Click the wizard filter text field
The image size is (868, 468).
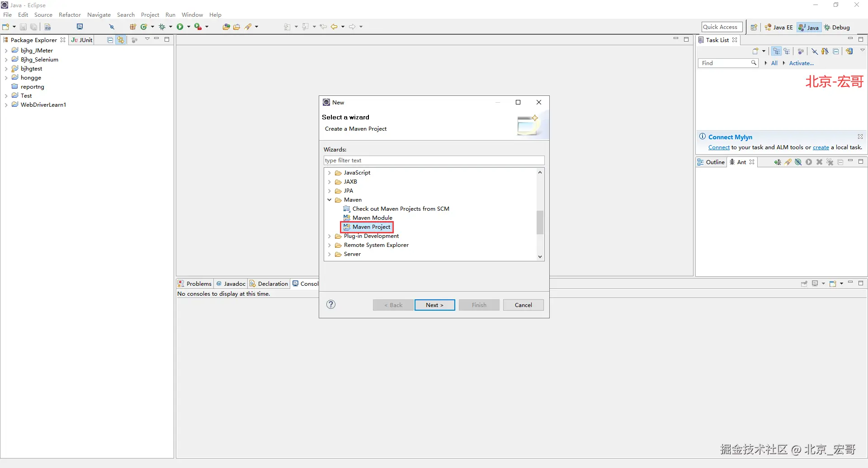[434, 161]
